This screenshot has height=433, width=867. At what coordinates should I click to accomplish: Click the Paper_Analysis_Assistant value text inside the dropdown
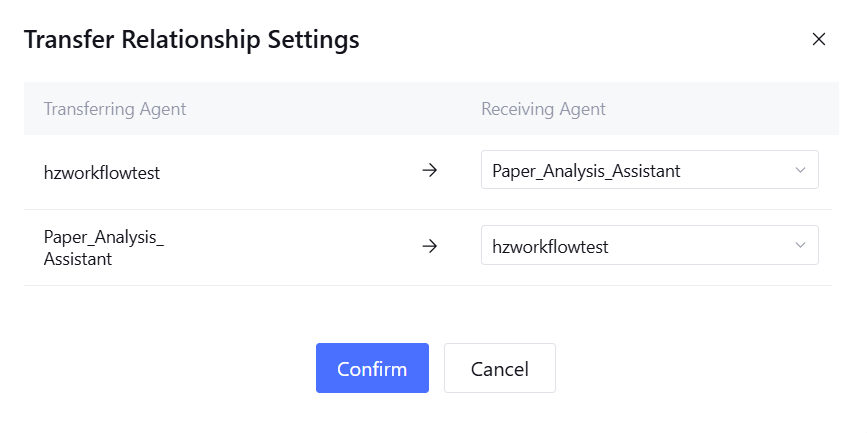click(x=586, y=171)
